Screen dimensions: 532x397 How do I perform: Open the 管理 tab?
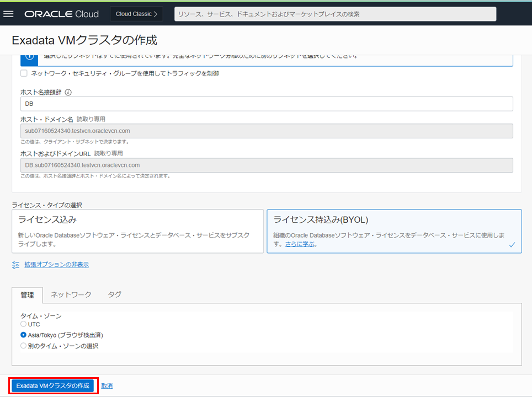click(x=27, y=294)
